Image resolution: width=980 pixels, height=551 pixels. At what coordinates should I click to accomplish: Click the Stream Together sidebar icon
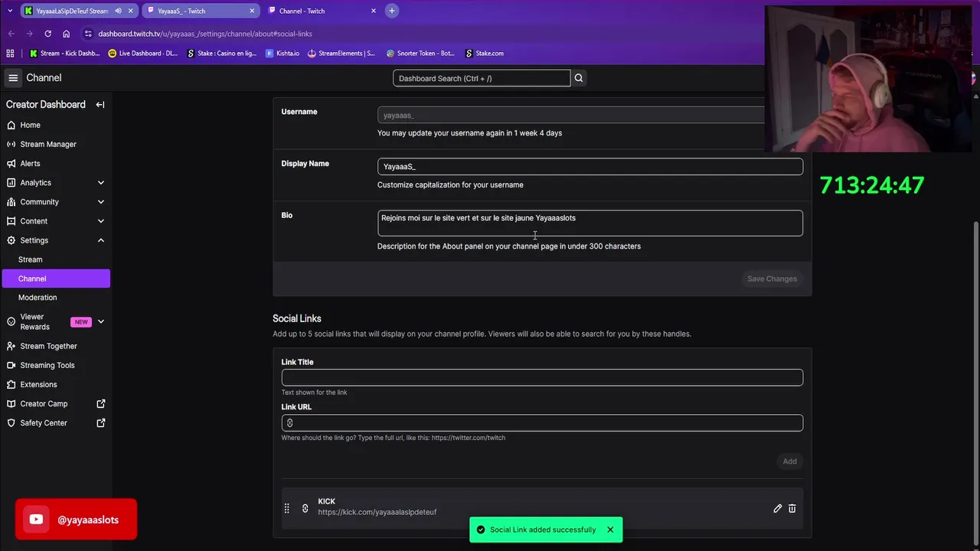coord(11,347)
